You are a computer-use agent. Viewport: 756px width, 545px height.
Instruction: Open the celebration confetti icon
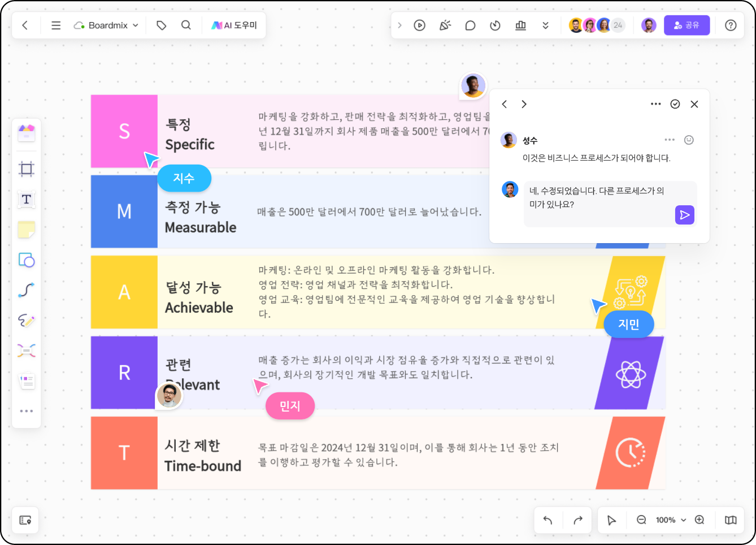coord(445,25)
